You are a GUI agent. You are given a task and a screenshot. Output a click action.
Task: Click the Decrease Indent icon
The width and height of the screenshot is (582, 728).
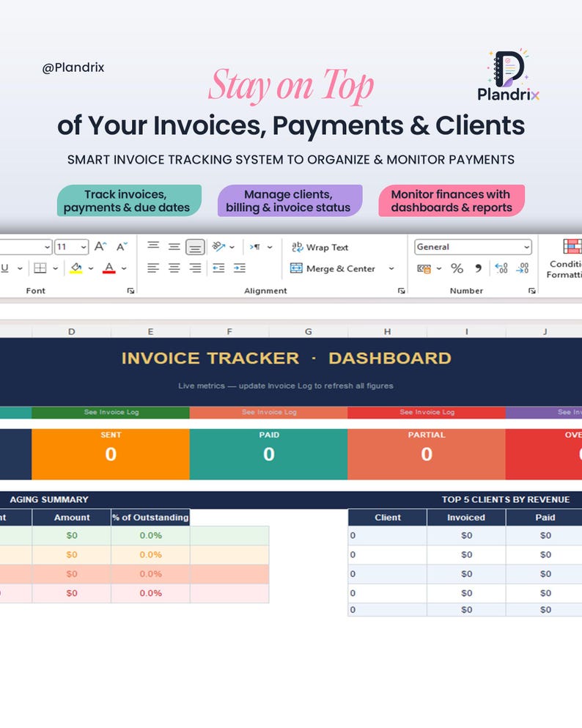pos(218,268)
